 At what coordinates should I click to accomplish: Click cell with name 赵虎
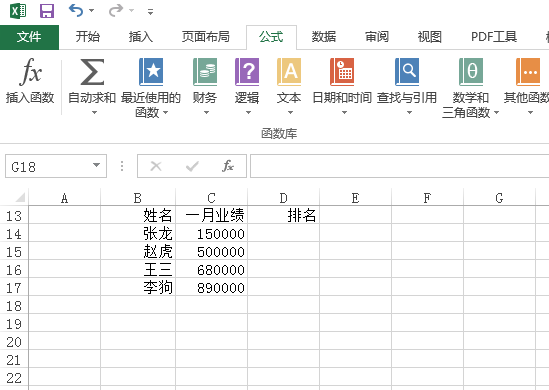pyautogui.click(x=138, y=251)
